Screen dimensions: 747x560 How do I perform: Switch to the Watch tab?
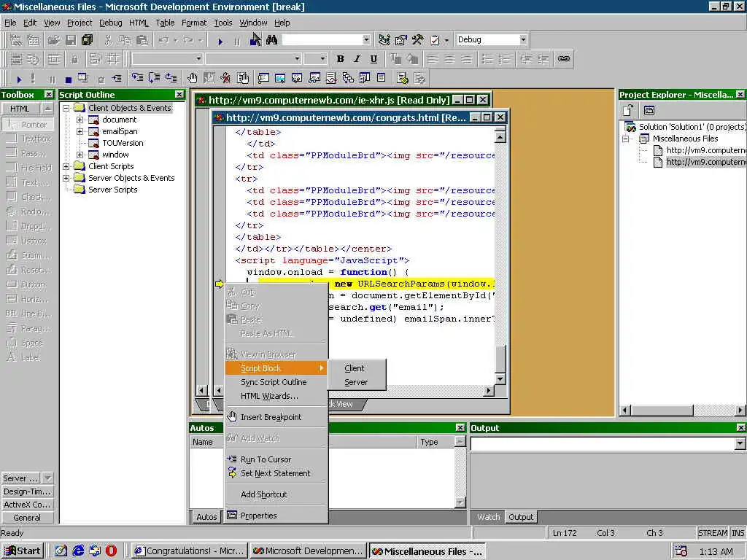point(488,517)
